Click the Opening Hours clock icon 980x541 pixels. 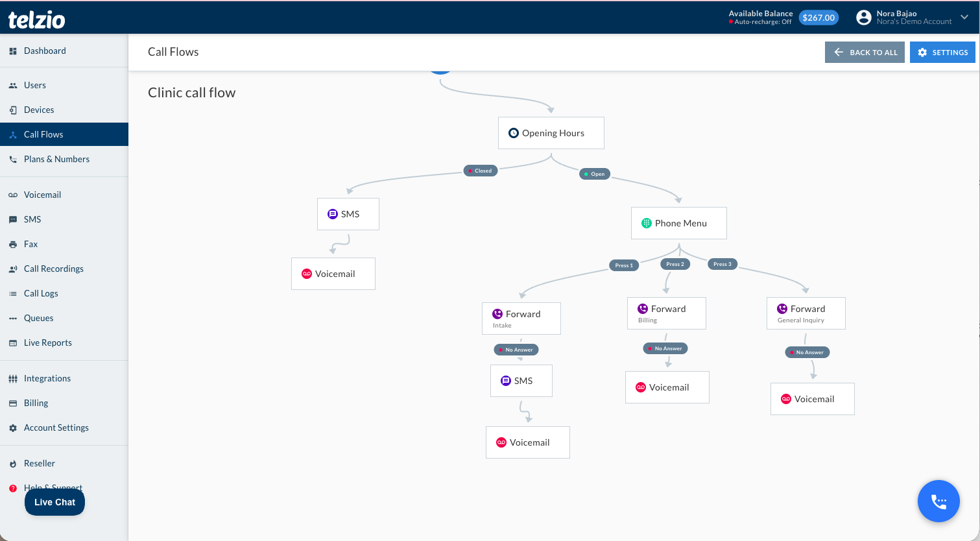(x=514, y=133)
